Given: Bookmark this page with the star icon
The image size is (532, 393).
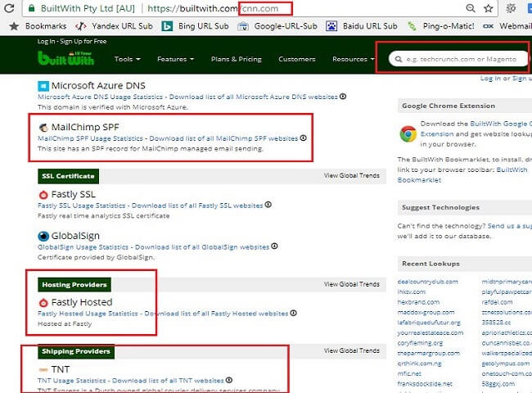Looking at the screenshot, I should click(x=489, y=8).
